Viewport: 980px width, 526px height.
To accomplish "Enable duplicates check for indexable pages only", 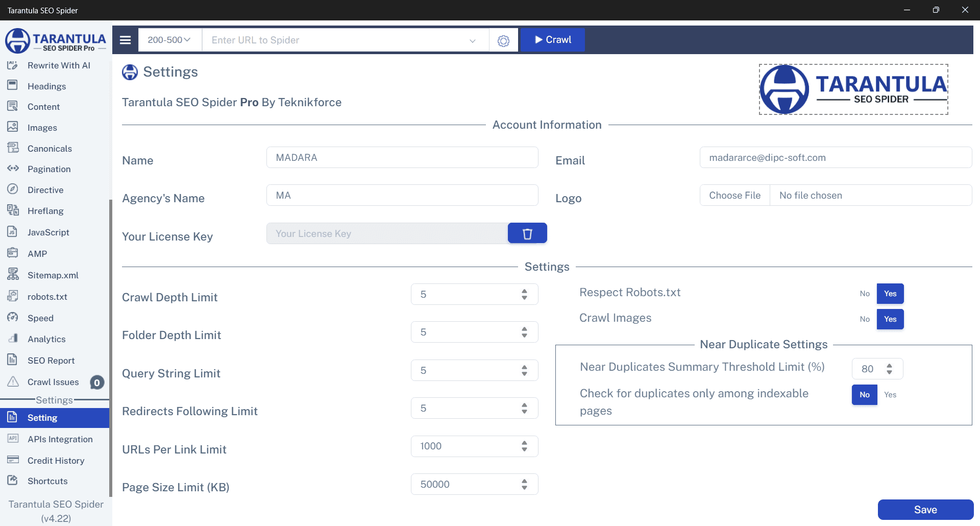I will coord(890,395).
